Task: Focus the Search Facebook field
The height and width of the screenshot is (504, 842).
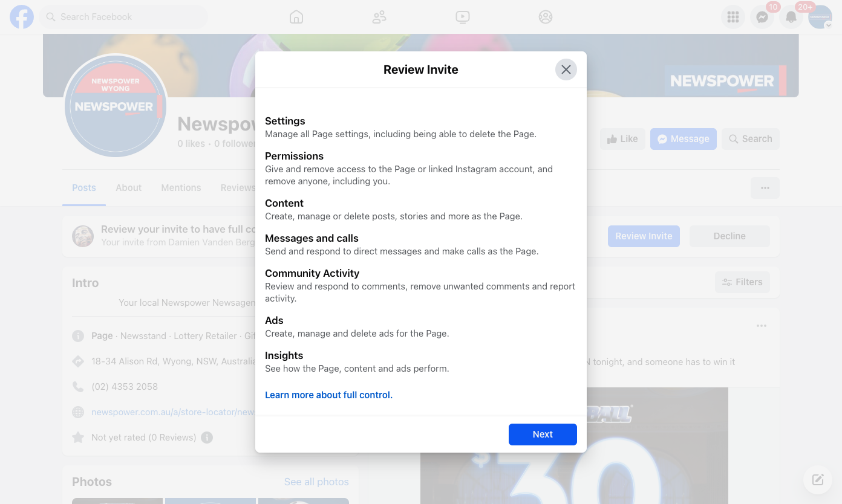Action: coord(124,17)
